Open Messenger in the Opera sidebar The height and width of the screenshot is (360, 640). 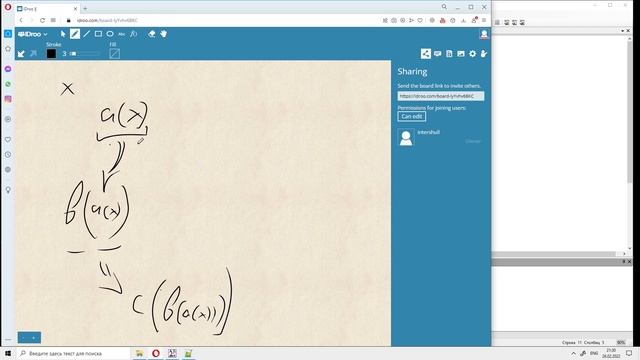tap(8, 69)
